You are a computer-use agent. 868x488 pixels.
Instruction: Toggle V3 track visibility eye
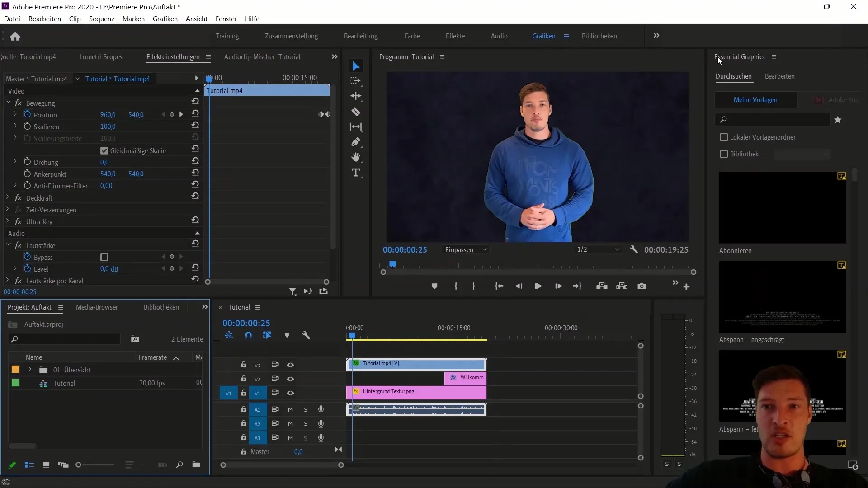[291, 365]
